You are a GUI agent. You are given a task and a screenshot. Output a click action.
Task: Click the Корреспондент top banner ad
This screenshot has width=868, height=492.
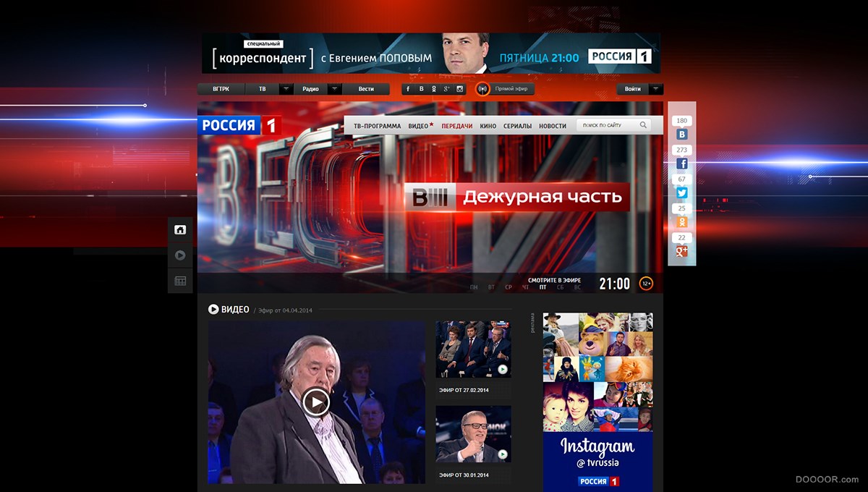[431, 53]
